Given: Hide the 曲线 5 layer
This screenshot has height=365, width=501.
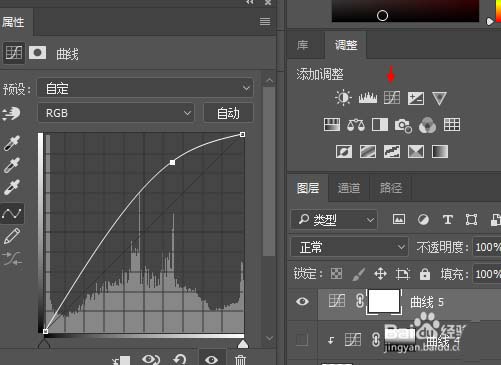Looking at the screenshot, I should 302,302.
